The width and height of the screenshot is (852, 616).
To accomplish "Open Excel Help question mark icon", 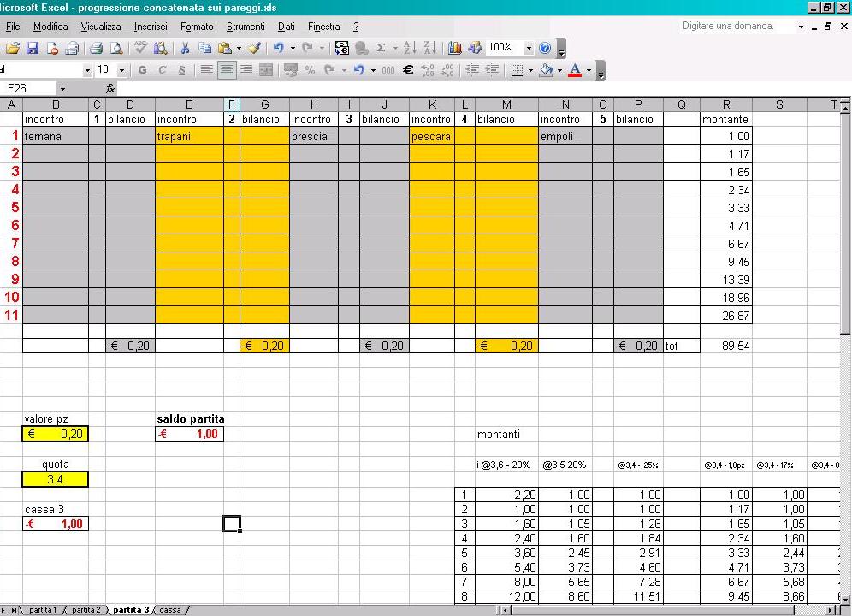I will pos(545,49).
